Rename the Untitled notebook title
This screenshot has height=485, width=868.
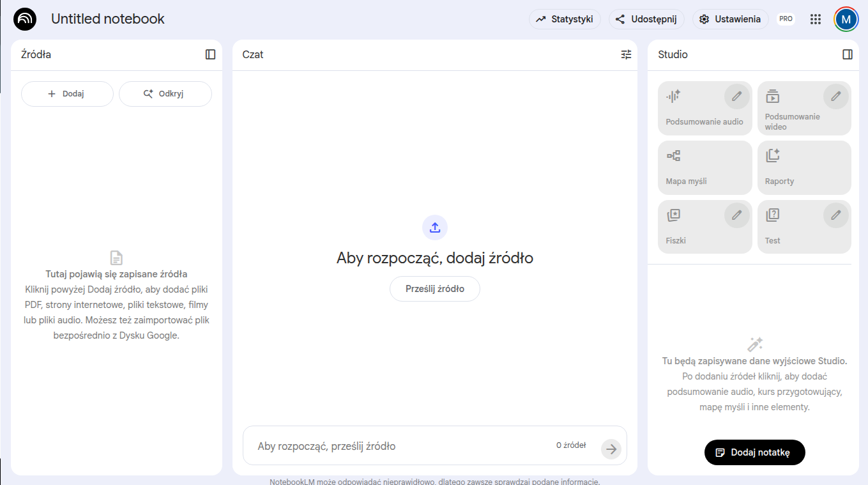point(108,19)
